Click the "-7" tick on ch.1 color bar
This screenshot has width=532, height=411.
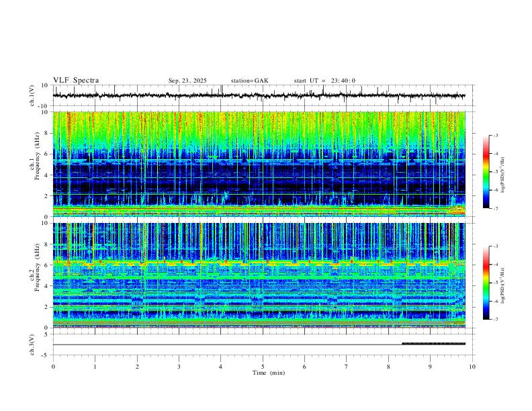[495, 208]
